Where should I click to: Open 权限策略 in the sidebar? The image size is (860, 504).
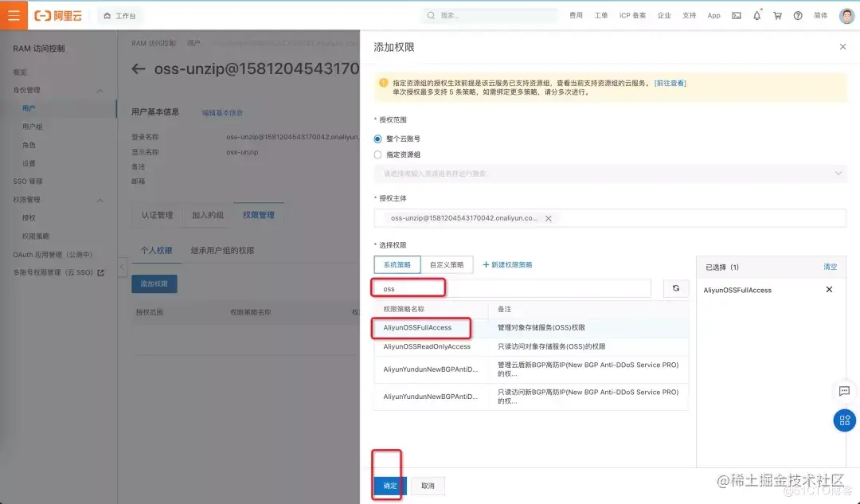36,236
